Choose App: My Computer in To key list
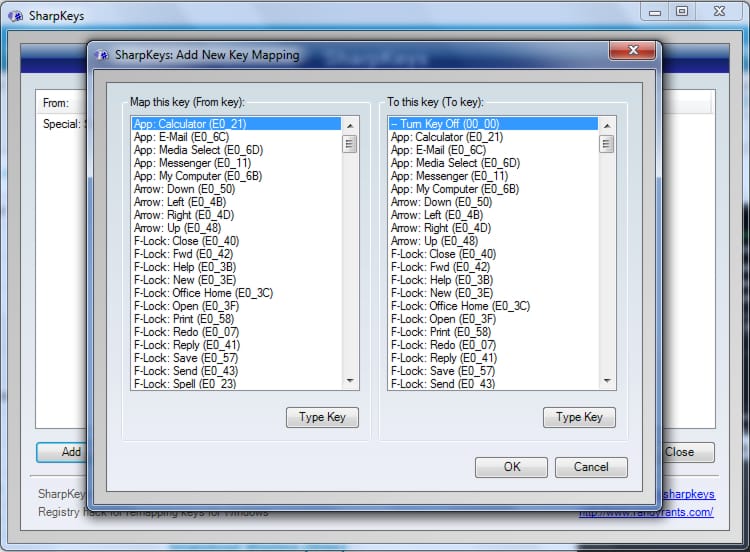This screenshot has height=552, width=750. pyautogui.click(x=454, y=189)
